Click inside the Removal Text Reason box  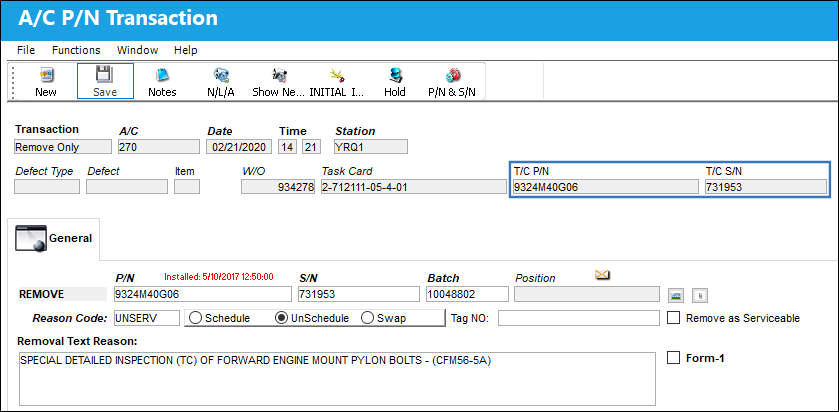point(337,379)
